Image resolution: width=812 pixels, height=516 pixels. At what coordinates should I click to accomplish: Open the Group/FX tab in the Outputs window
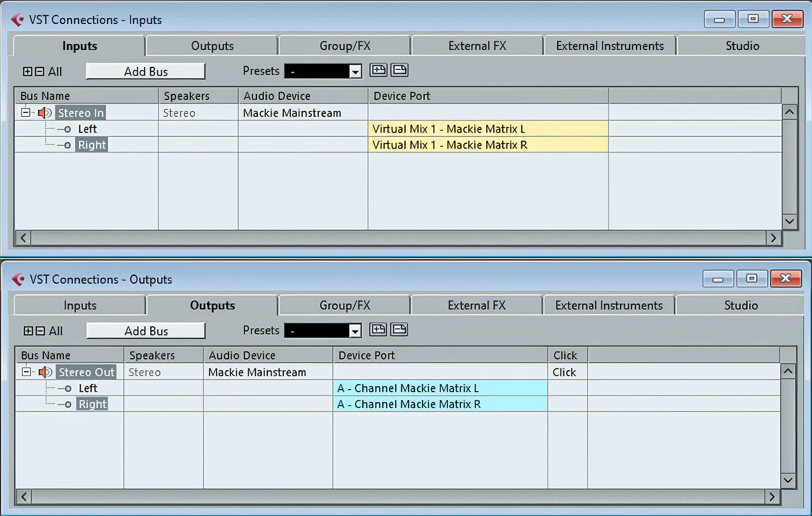coord(345,305)
